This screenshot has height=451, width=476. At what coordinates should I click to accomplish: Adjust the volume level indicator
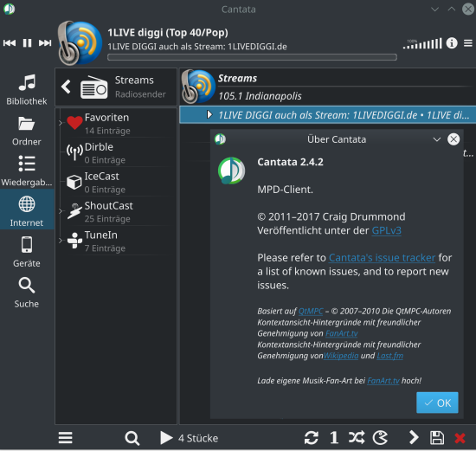click(422, 44)
